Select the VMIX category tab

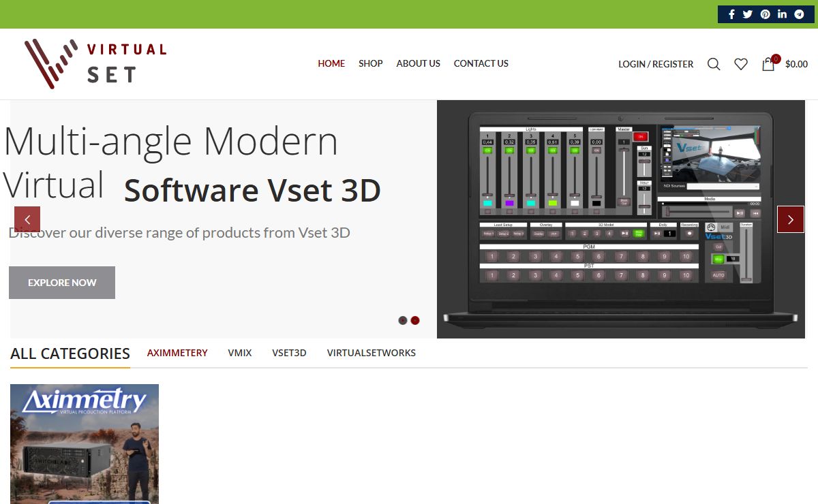coord(240,353)
